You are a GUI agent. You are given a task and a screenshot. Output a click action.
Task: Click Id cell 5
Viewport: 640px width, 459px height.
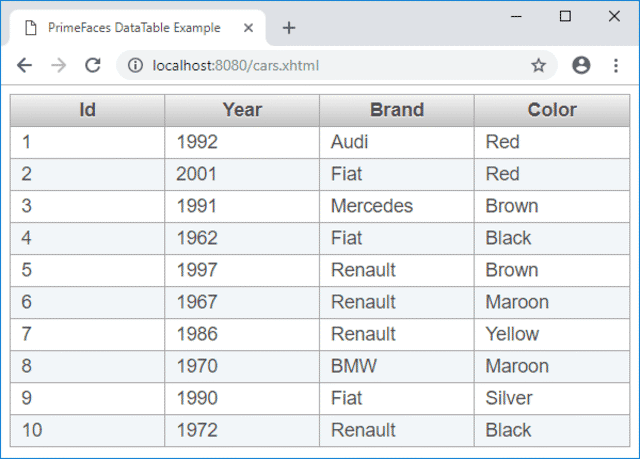tap(87, 270)
